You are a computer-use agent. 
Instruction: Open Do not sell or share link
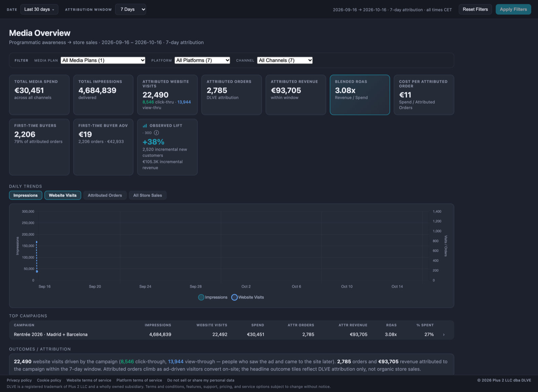(x=201, y=380)
